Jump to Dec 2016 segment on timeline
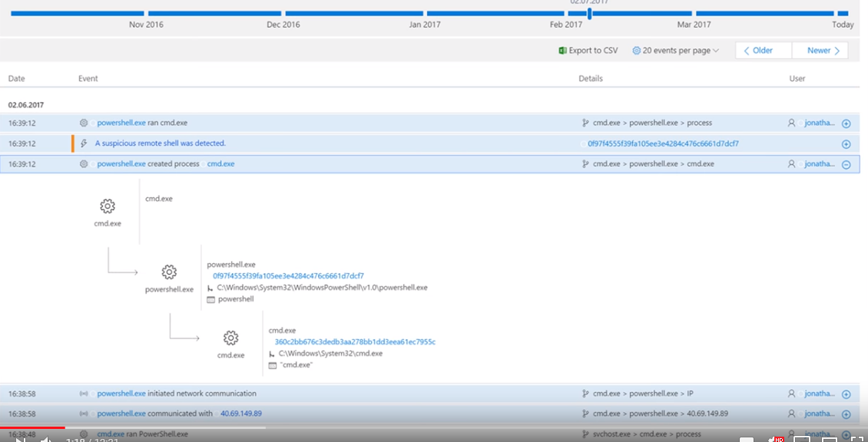The image size is (868, 442). coord(215,13)
